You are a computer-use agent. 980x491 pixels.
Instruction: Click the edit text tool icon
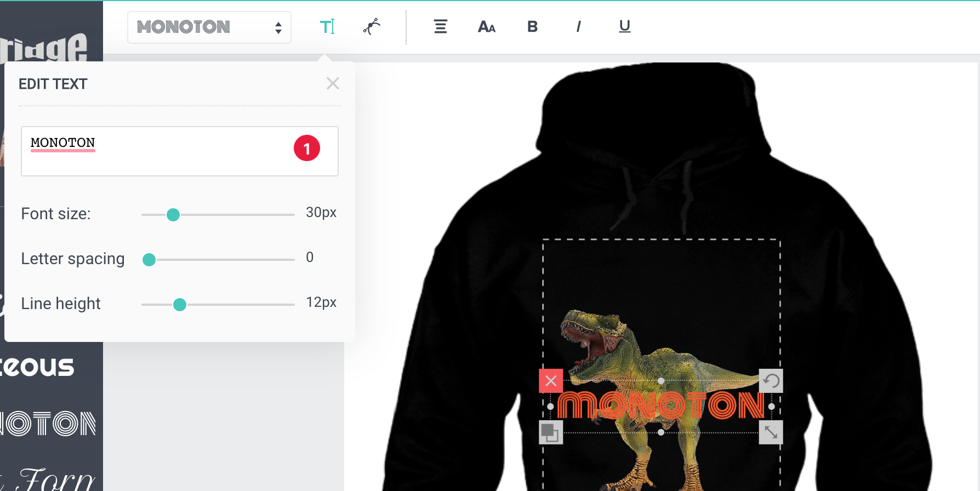tap(327, 26)
